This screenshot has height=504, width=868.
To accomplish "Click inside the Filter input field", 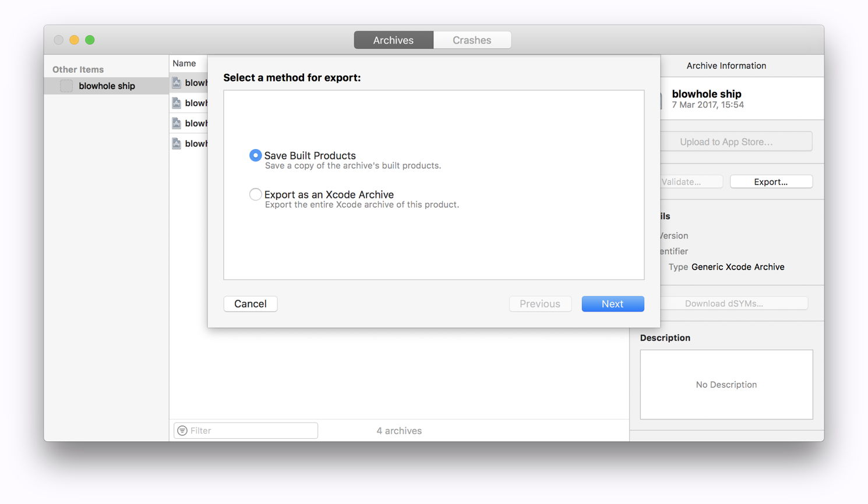I will point(250,430).
